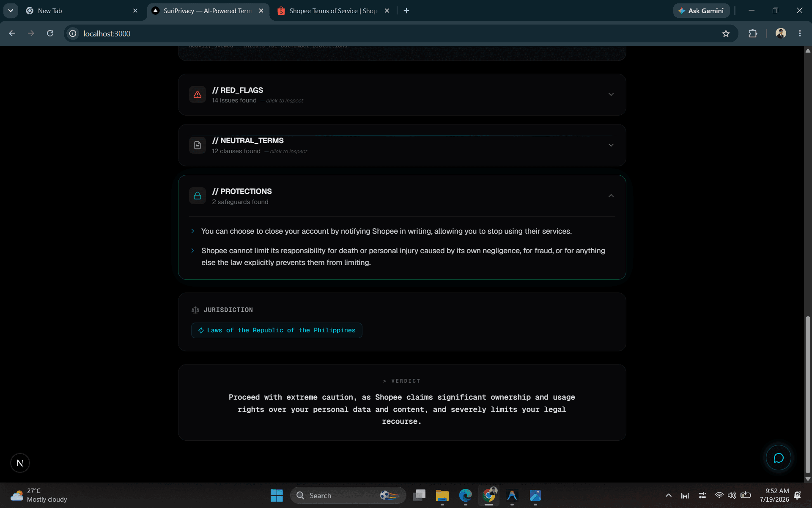
Task: Reload the localhost page
Action: (50, 33)
